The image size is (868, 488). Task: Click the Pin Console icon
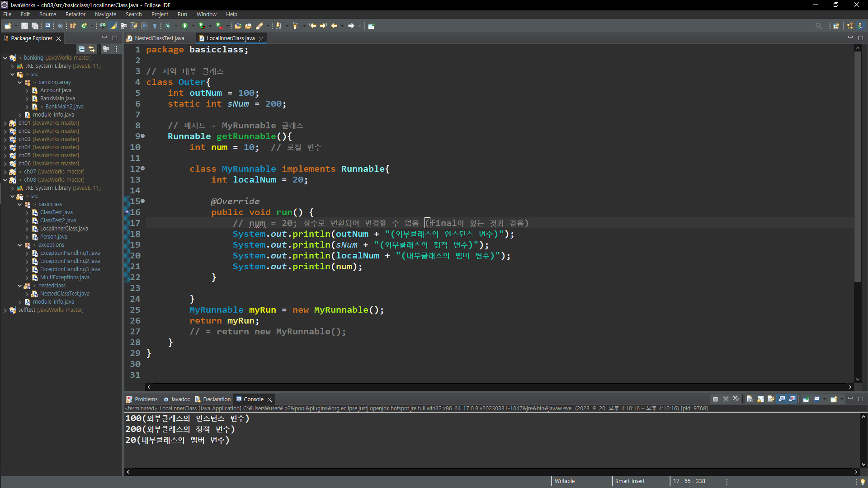[x=806, y=399]
